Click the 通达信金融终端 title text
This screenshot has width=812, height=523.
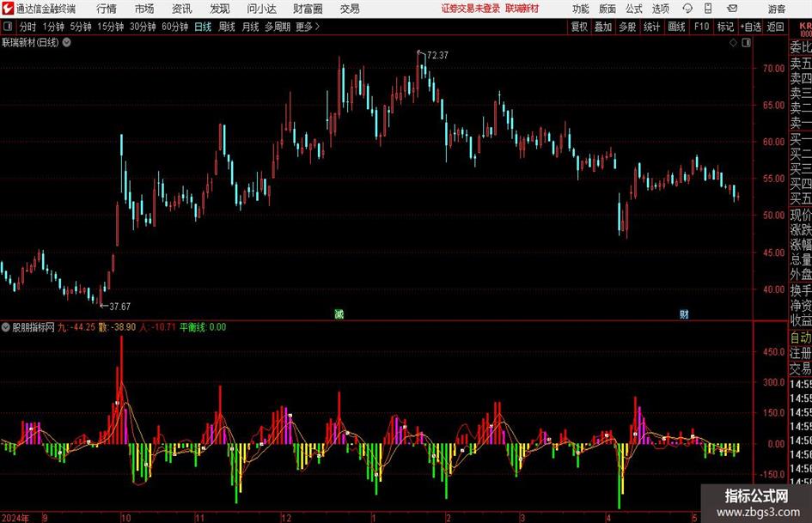(46, 9)
